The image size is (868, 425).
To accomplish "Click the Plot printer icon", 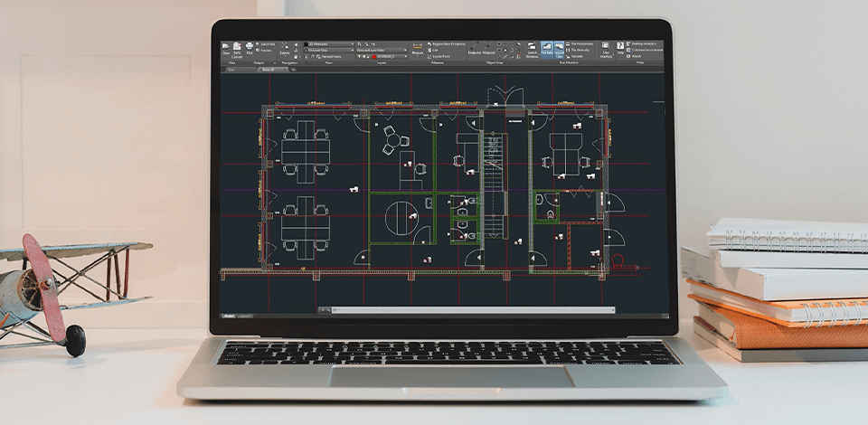I will pos(250,48).
